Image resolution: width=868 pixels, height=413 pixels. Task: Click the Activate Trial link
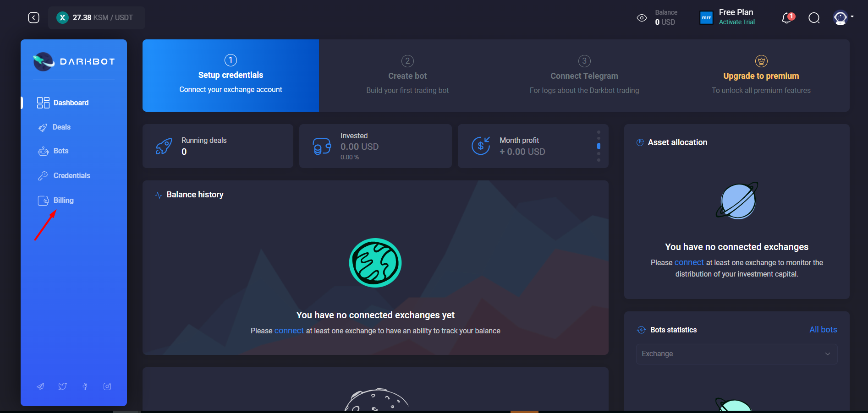click(737, 22)
